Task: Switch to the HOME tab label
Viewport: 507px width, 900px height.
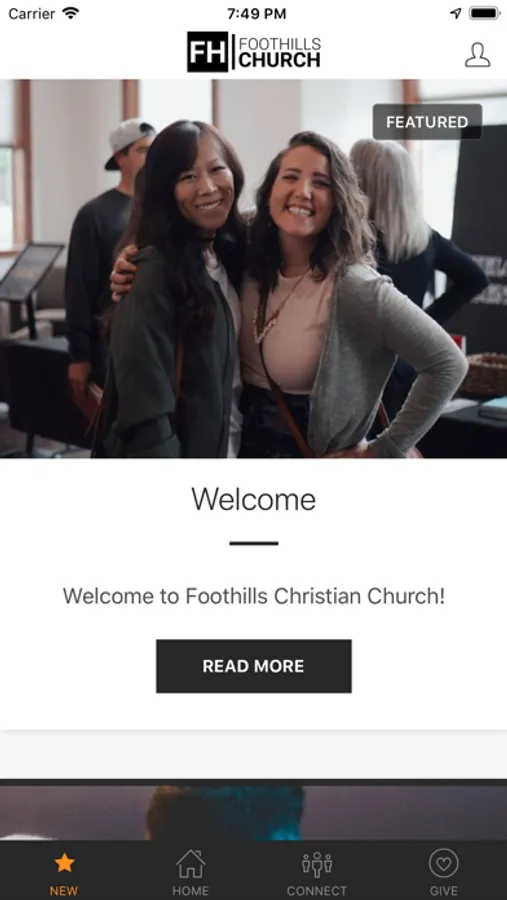Action: [x=191, y=891]
